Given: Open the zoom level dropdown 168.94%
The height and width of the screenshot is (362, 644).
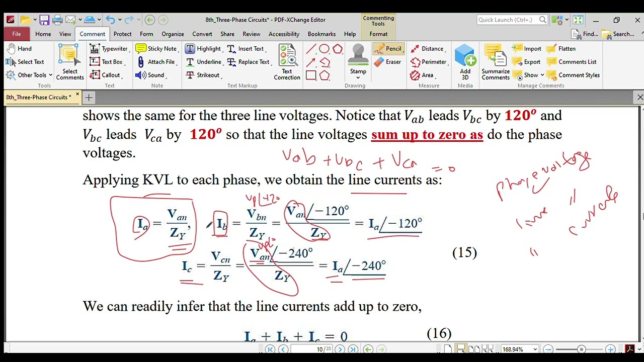Looking at the screenshot, I should (535, 349).
